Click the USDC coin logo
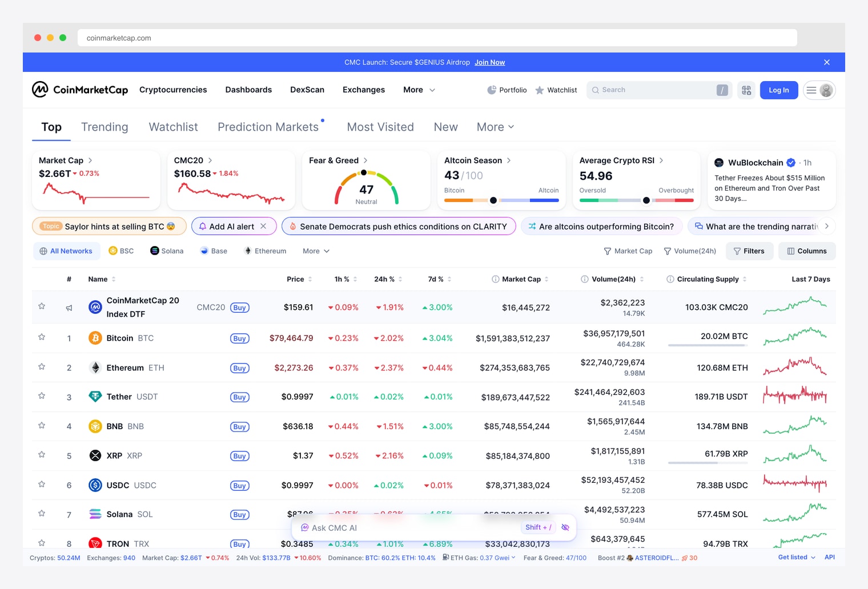Viewport: 868px width, 589px height. [x=95, y=485]
